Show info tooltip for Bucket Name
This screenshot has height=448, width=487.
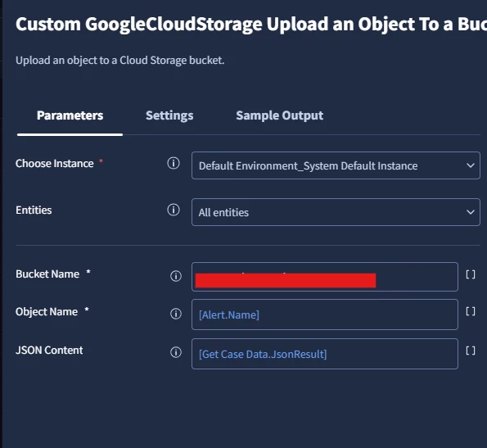176,276
